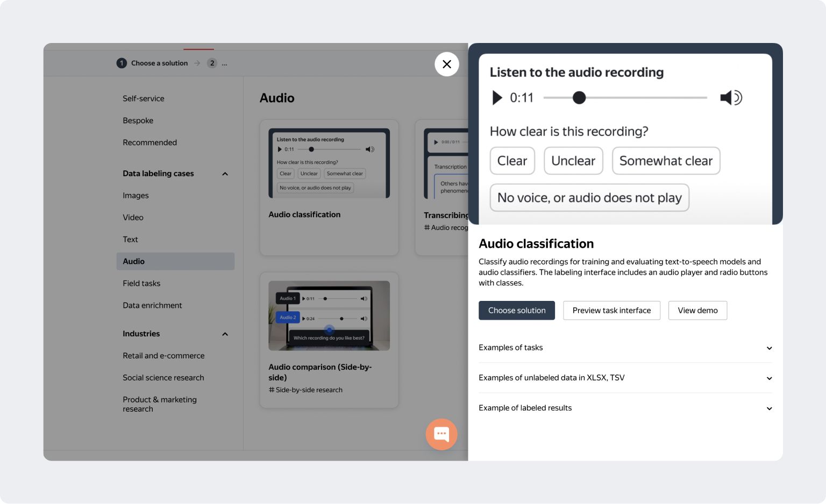
Task: Open the Audio classification card thumbnail
Action: (329, 163)
